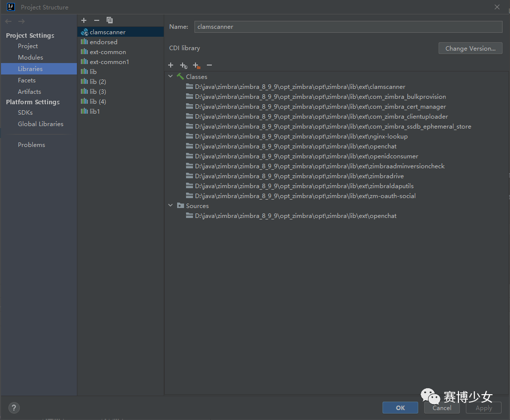
Task: Select the com_zimbra_clientuploader path
Action: (x=321, y=116)
